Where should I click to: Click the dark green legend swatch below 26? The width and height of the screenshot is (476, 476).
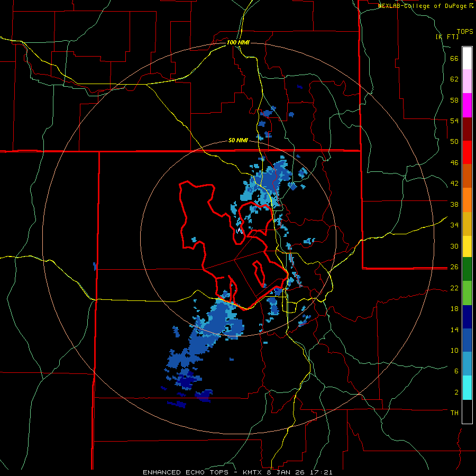[467, 269]
